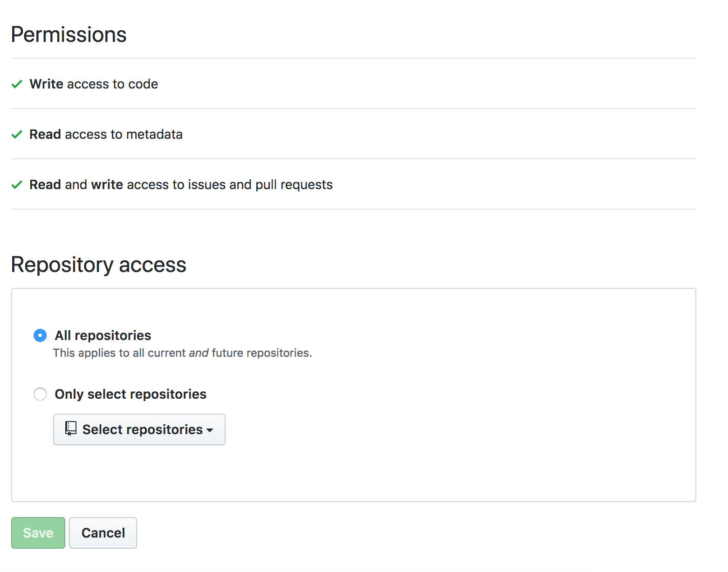
Task: Click the dropdown caret on Select repositories
Action: click(211, 430)
